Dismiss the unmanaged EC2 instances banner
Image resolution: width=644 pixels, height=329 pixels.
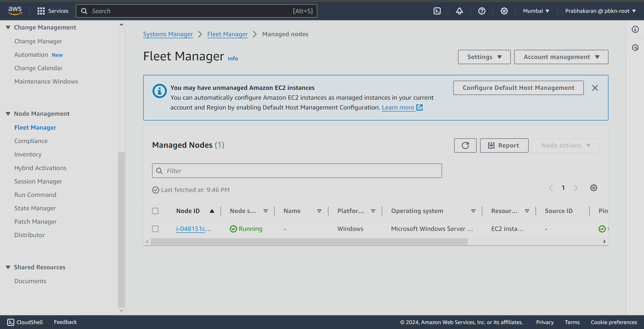tap(595, 88)
